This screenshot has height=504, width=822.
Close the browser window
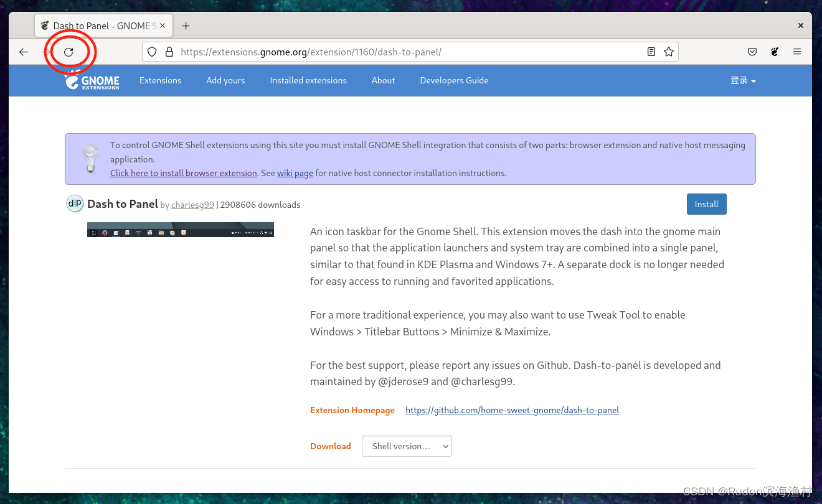click(801, 26)
